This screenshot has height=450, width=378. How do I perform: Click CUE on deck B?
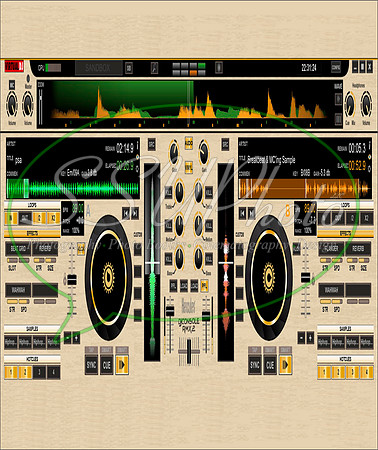tap(270, 365)
